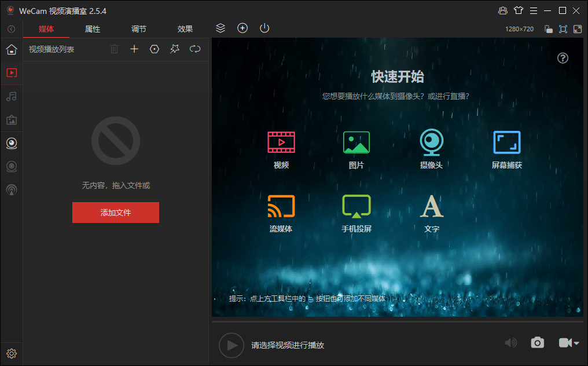Image resolution: width=588 pixels, height=366 pixels.
Task: Click the power button in toolbar
Action: pos(264,28)
